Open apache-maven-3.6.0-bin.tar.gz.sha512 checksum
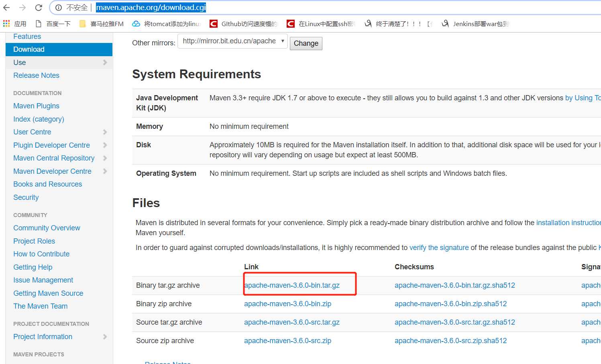The height and width of the screenshot is (364, 601). click(454, 285)
